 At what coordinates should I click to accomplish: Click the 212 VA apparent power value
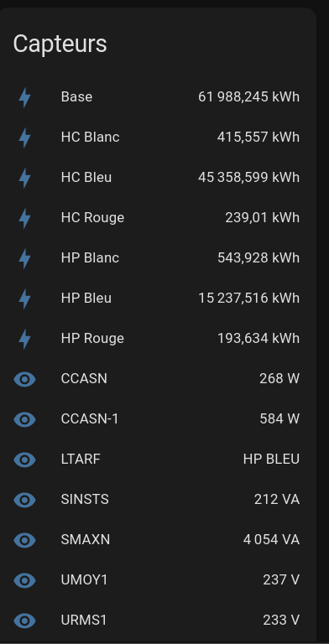(277, 499)
